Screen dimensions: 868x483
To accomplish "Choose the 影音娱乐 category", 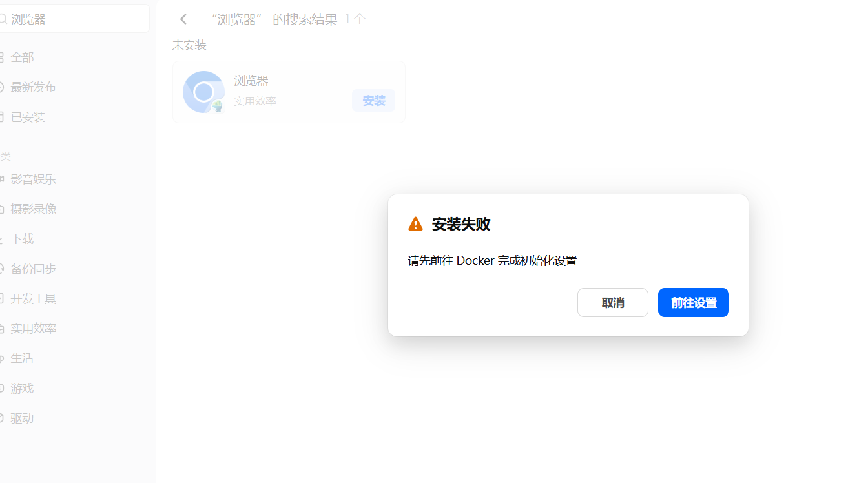I will tap(33, 179).
